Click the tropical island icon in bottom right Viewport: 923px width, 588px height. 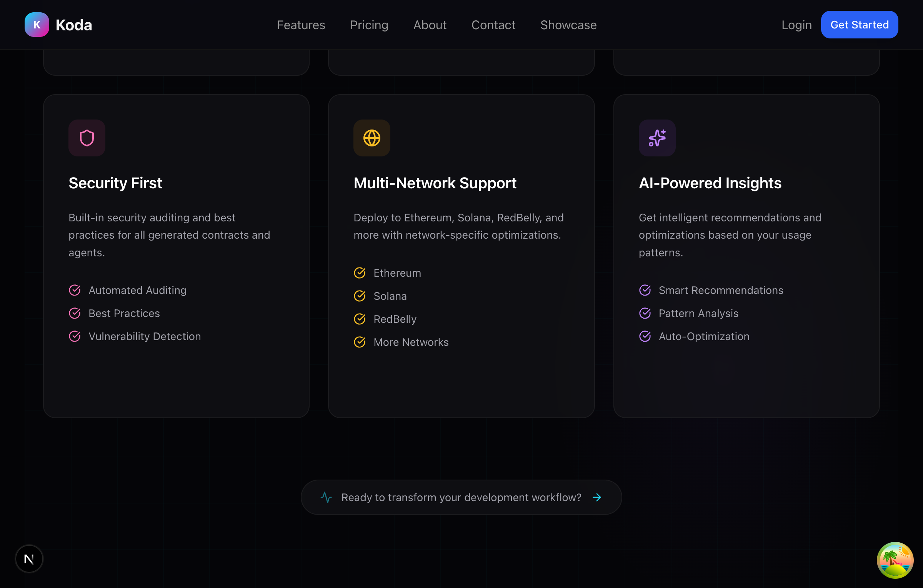895,560
